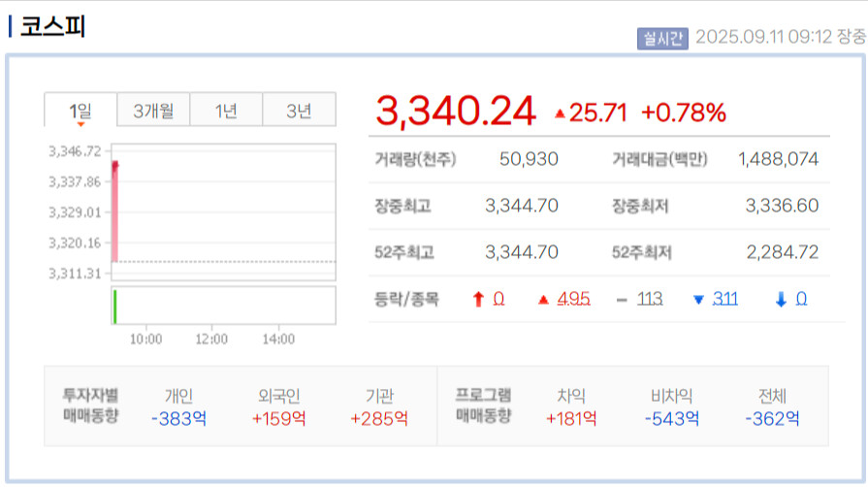Click the 비차익 program value -543억
Viewport: 868px width, 487px height.
click(671, 419)
